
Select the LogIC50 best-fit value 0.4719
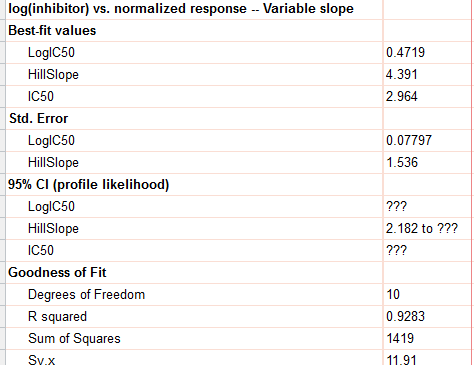405,52
